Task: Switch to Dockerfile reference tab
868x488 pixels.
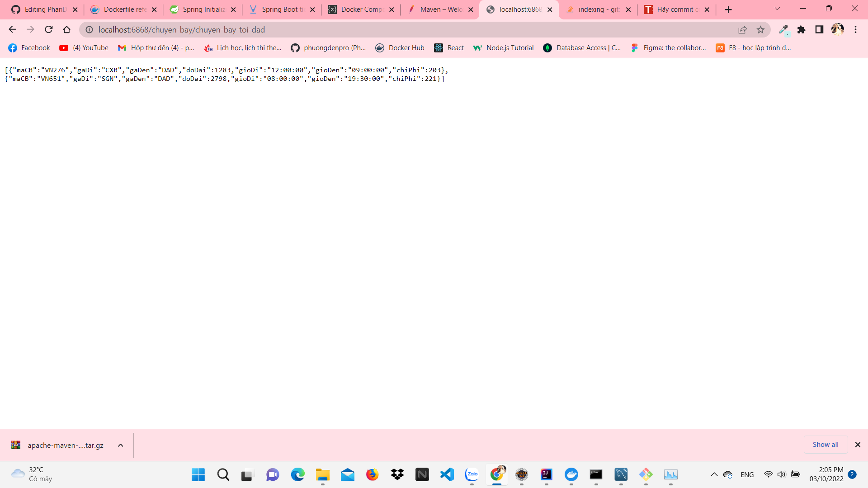Action: coord(123,9)
